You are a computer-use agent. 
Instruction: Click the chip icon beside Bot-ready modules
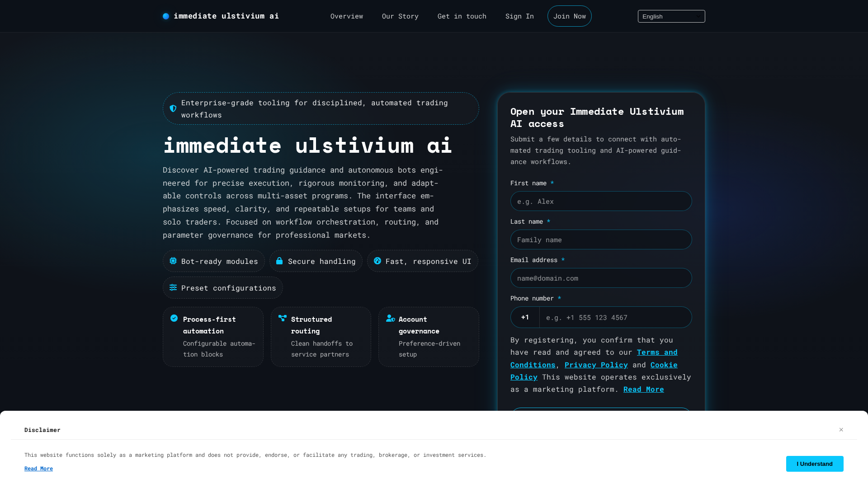pos(173,261)
